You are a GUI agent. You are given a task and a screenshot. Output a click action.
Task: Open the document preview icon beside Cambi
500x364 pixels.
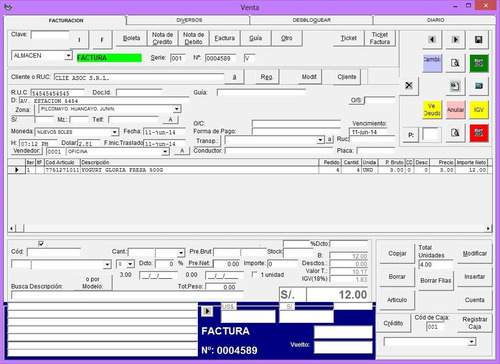455,63
